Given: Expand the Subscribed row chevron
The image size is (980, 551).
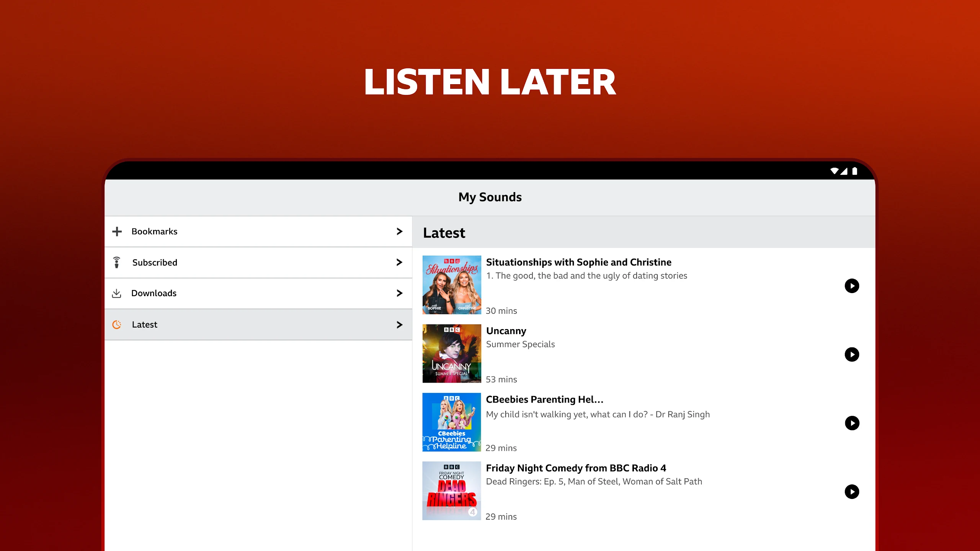Looking at the screenshot, I should pyautogui.click(x=399, y=262).
